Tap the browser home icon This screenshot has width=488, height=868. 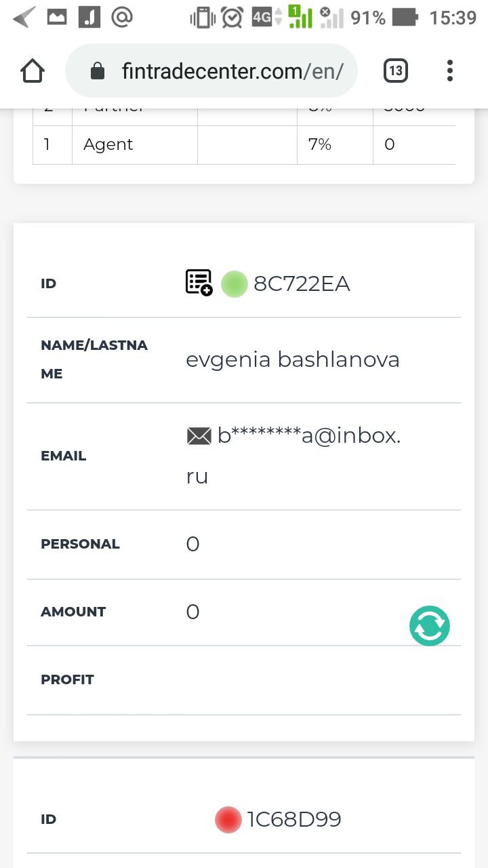pyautogui.click(x=33, y=71)
